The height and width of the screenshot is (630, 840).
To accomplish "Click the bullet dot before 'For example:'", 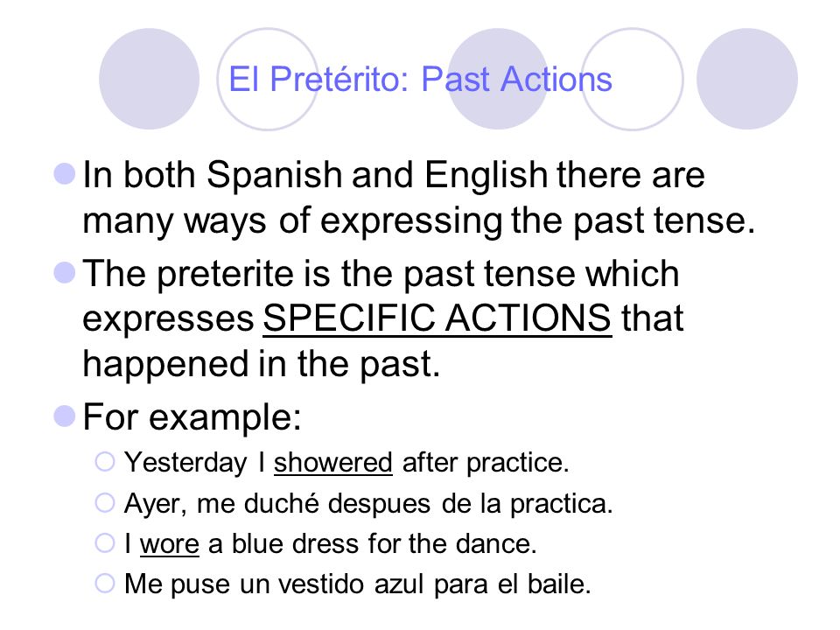I will (65, 416).
